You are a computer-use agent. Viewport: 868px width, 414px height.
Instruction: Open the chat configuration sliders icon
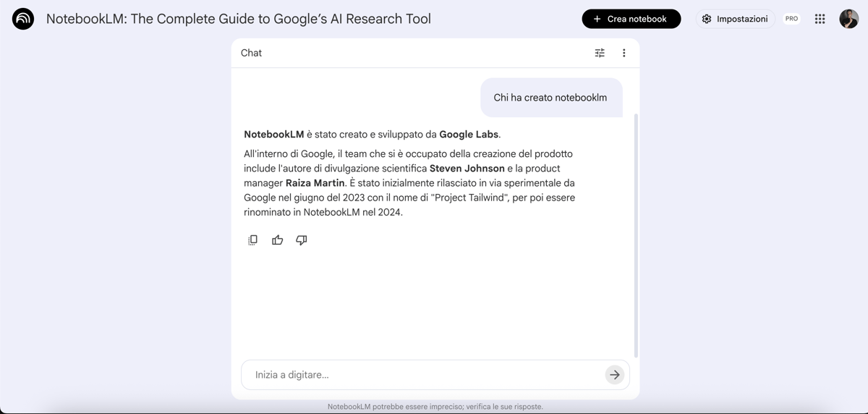(x=600, y=53)
